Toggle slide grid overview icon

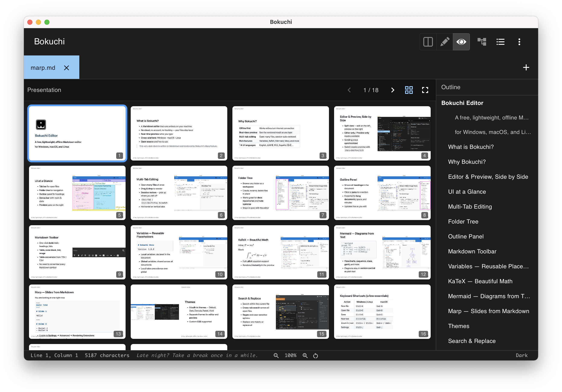[x=409, y=90]
